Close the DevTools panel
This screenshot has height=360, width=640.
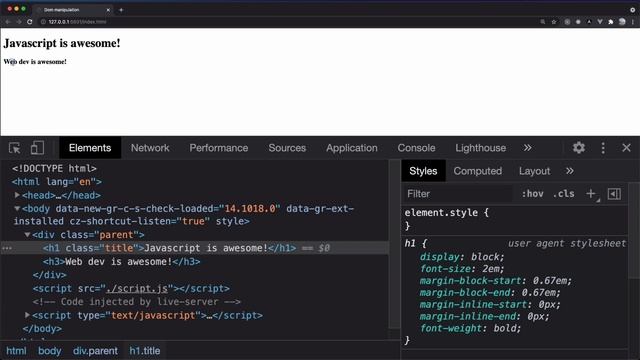click(626, 148)
